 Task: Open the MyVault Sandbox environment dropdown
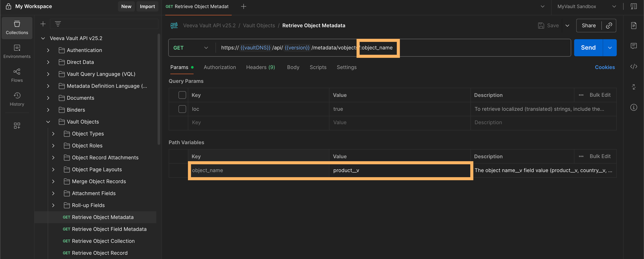point(586,6)
